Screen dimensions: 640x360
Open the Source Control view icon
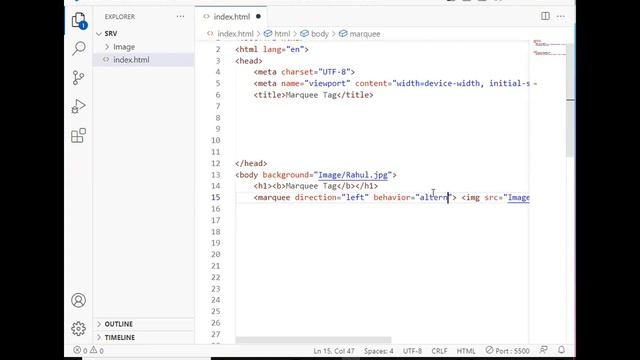tap(78, 78)
